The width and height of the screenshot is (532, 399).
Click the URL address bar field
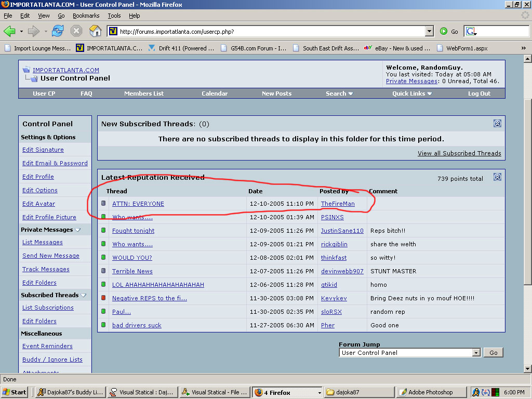[270, 32]
